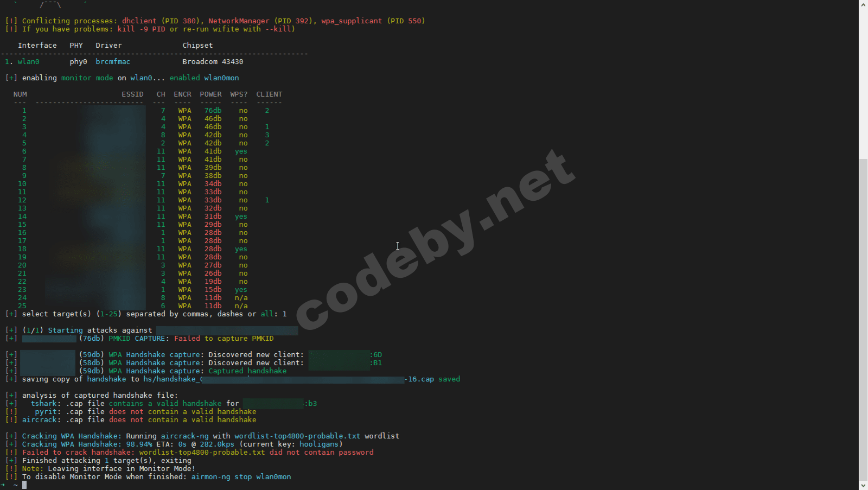Click the "Note: Leaving interface in Monitor Mode!" line
868x490 pixels.
[x=109, y=469]
